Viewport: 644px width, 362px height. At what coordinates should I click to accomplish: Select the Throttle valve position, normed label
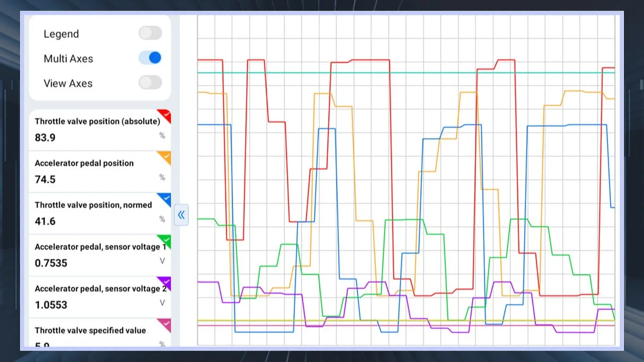click(93, 205)
